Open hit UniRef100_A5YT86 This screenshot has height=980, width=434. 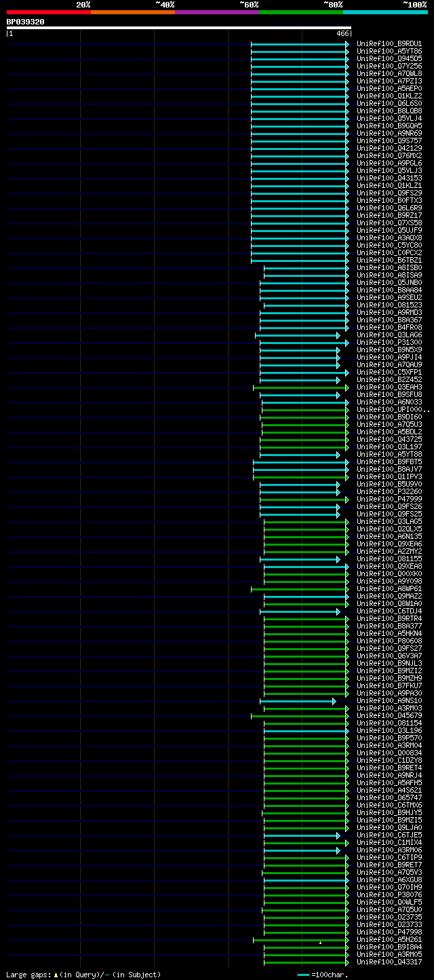click(389, 52)
